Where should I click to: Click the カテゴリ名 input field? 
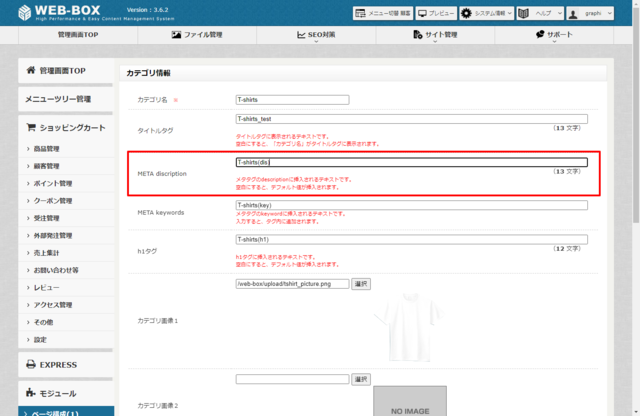pyautogui.click(x=292, y=100)
